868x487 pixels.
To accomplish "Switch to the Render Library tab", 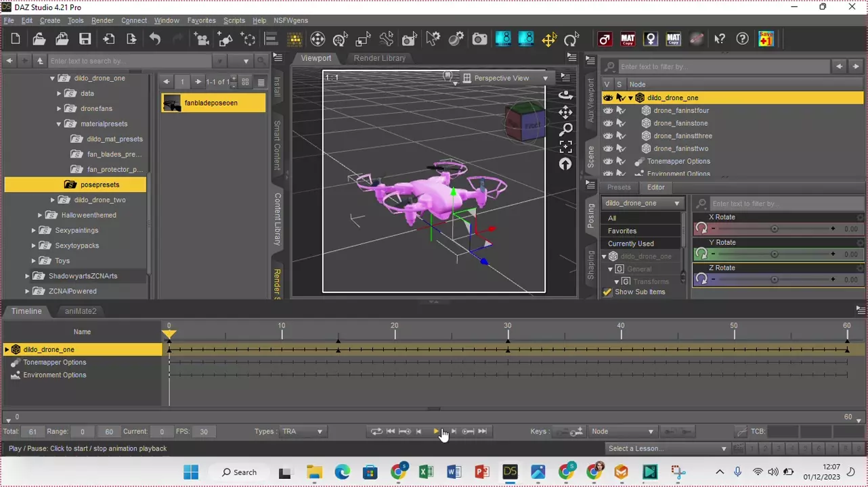I will coord(379,58).
